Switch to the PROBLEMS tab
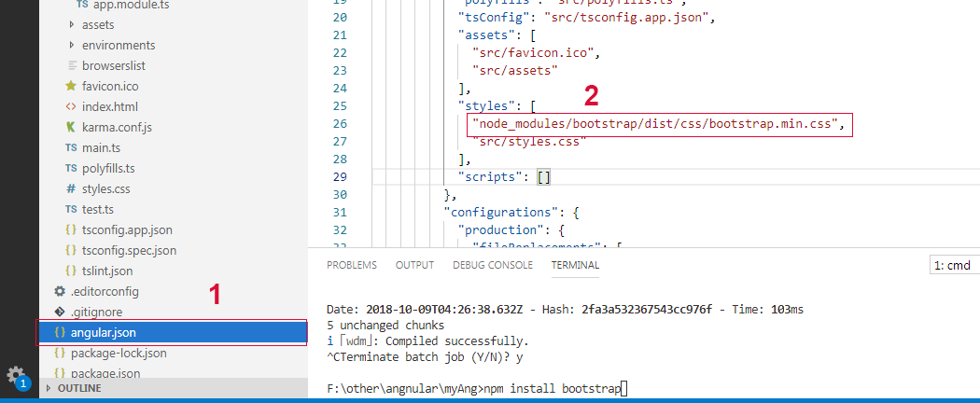 click(x=352, y=265)
